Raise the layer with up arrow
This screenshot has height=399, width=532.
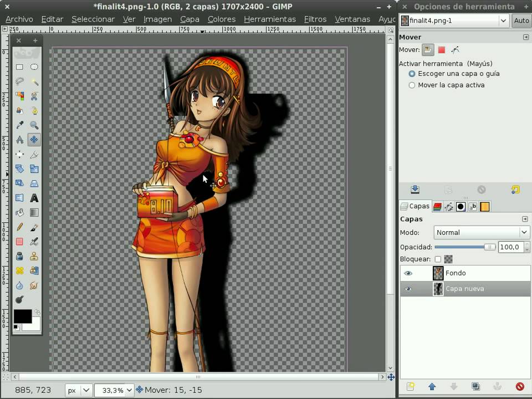[432, 386]
